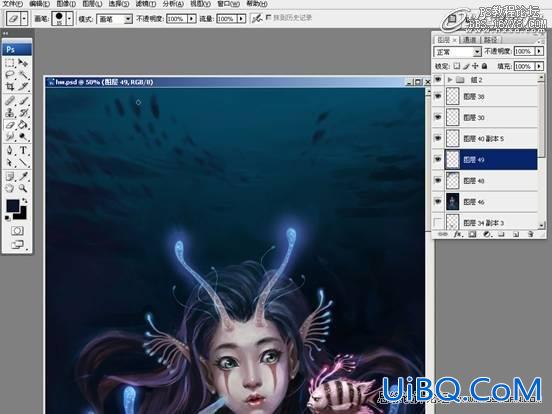This screenshot has height=414, width=552.
Task: Switch to the 路径 (Paths) tab
Action: pos(490,40)
